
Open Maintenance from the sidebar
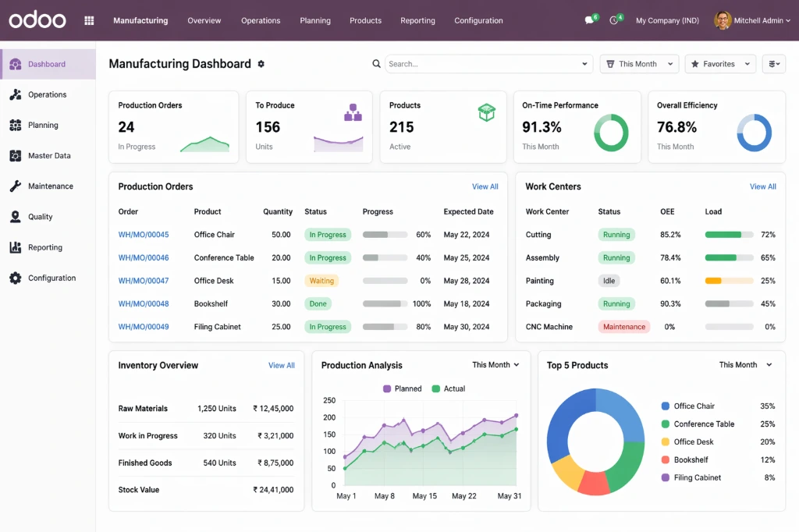coord(48,186)
